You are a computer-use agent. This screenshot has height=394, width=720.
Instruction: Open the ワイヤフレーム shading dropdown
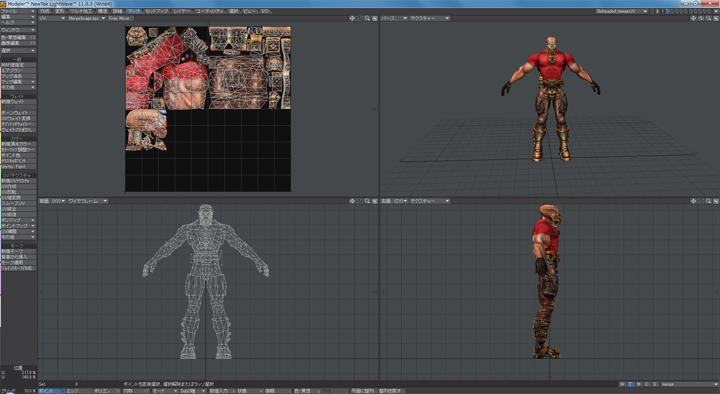pos(88,201)
